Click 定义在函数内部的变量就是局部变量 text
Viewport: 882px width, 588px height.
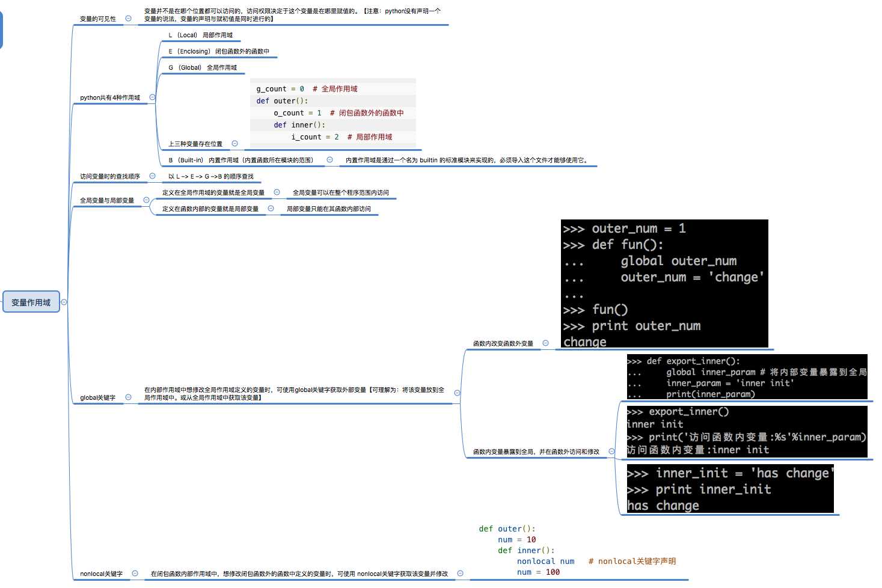210,209
